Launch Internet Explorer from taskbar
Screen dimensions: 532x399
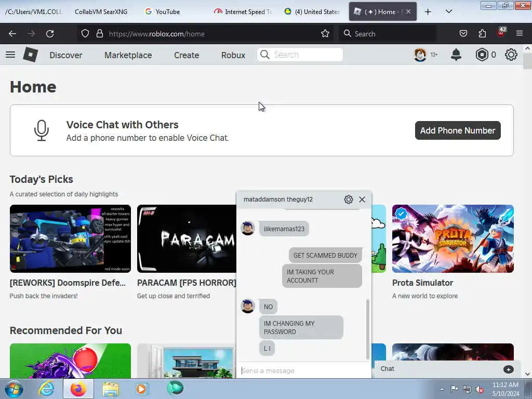[46, 389]
